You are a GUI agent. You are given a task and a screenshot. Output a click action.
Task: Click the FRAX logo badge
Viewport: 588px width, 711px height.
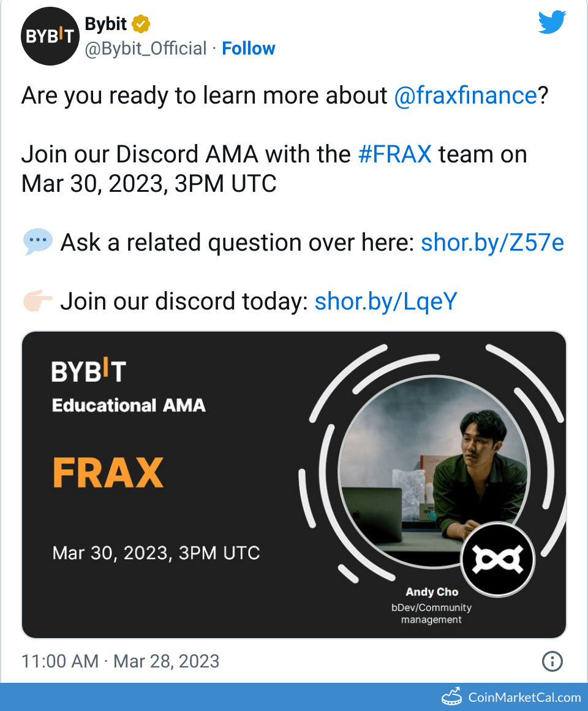point(497,560)
